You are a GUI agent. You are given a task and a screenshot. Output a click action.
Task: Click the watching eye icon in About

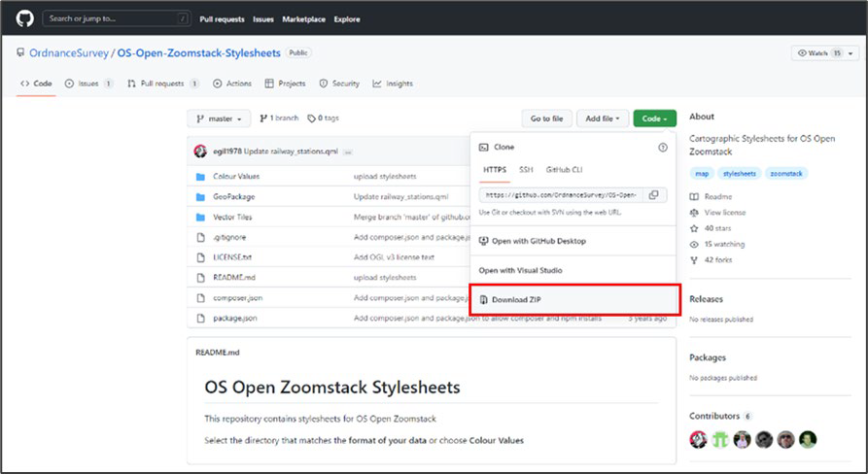(694, 245)
